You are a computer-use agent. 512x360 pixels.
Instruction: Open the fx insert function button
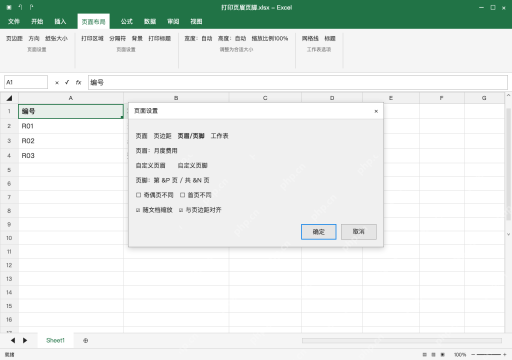[78, 82]
